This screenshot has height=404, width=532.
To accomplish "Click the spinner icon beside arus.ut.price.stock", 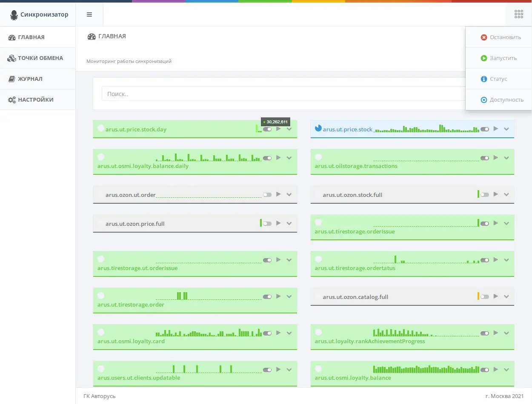I will click(x=318, y=128).
